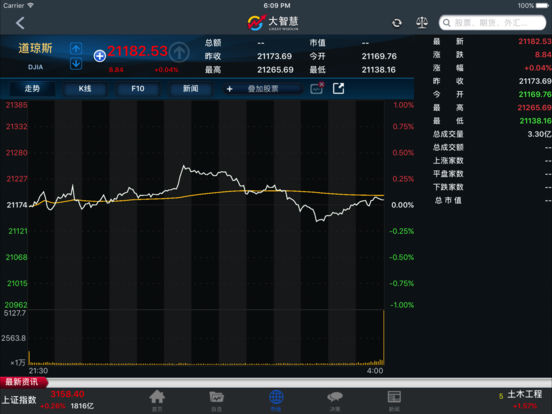Focus the stock search field
Viewport: 552px width, 414px height.
point(492,23)
